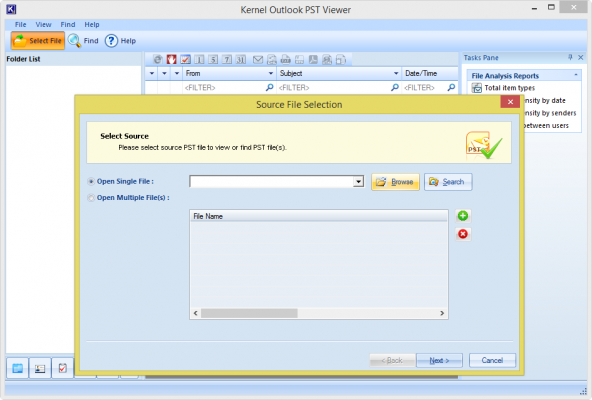Open contacts view via contact card icon
Screen dimensions: 592x400
(x=40, y=368)
